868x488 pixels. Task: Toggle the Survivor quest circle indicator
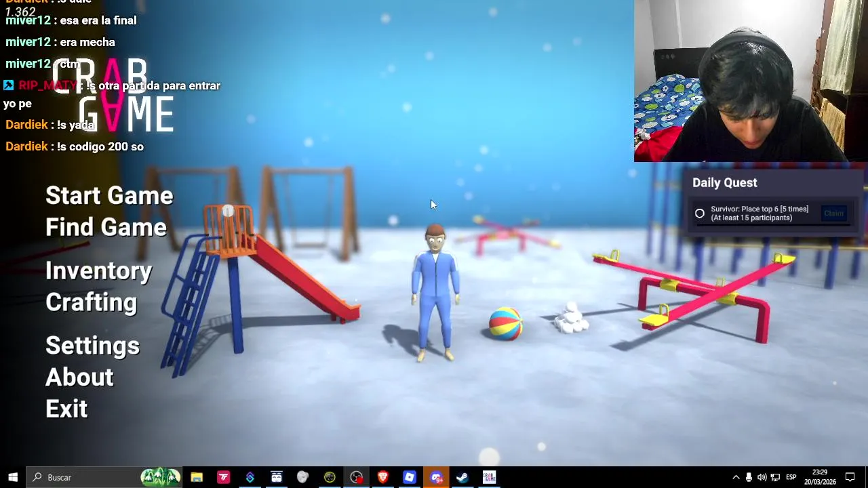point(700,213)
